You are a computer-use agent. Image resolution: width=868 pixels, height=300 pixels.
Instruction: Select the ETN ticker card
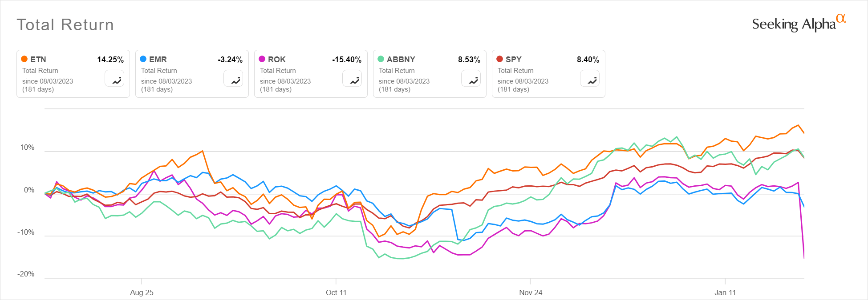73,73
